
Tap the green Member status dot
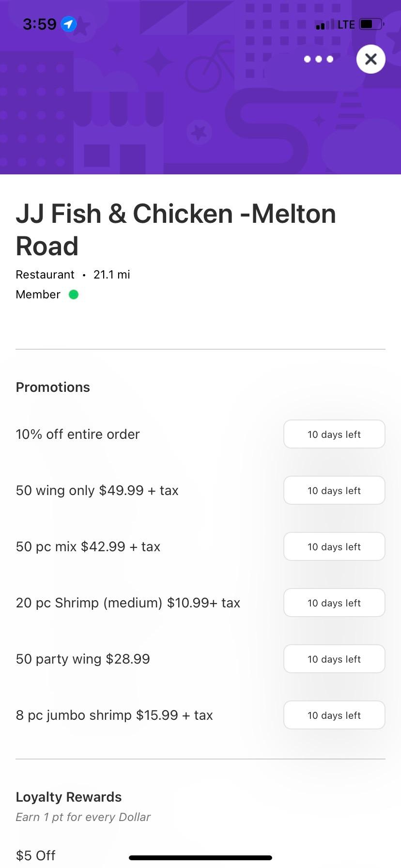pos(74,294)
